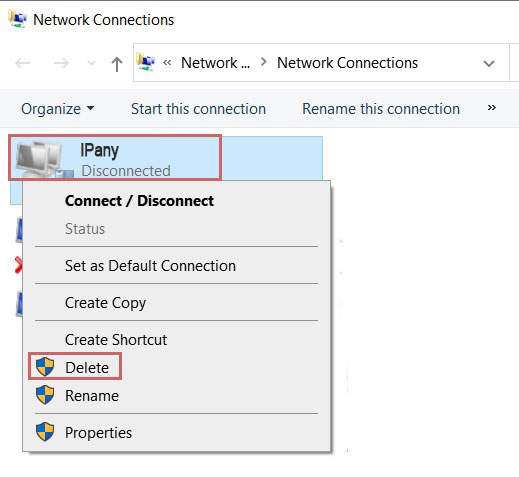Click the Back arrow navigation icon
The height and width of the screenshot is (477, 519).
tap(23, 63)
